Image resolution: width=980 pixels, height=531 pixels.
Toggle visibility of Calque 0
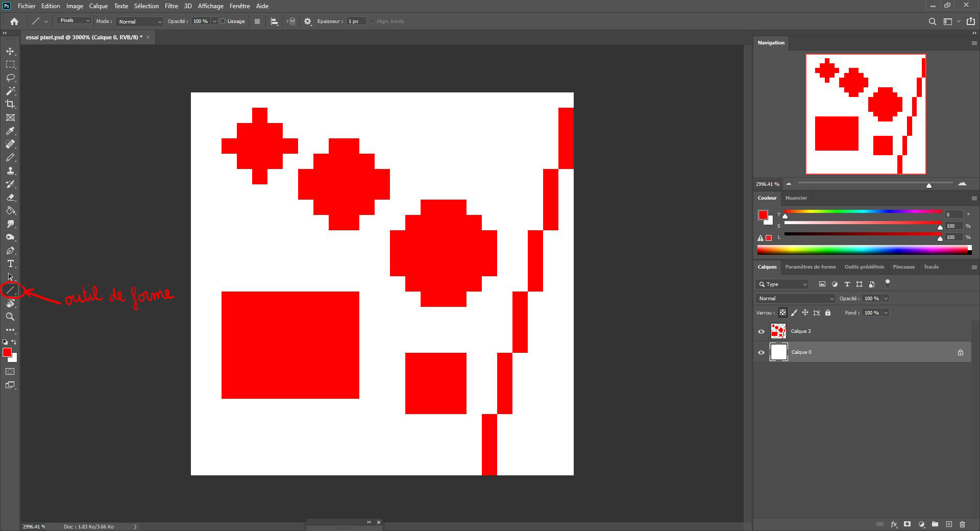pyautogui.click(x=761, y=352)
